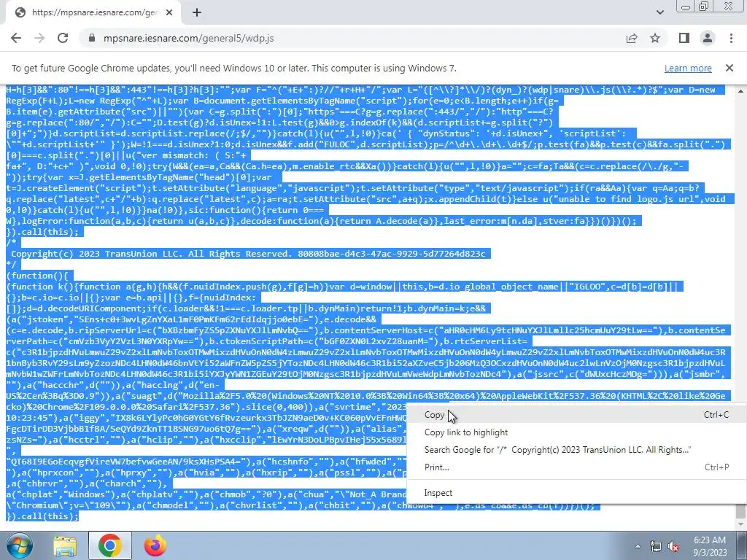Viewport: 747px width, 560px height.
Task: Open the network tray icon
Action: pyautogui.click(x=656, y=546)
